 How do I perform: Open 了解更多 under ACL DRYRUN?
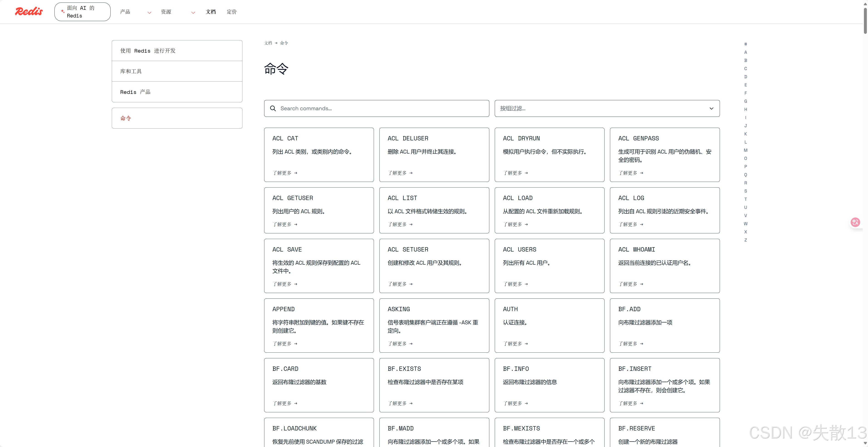click(515, 173)
